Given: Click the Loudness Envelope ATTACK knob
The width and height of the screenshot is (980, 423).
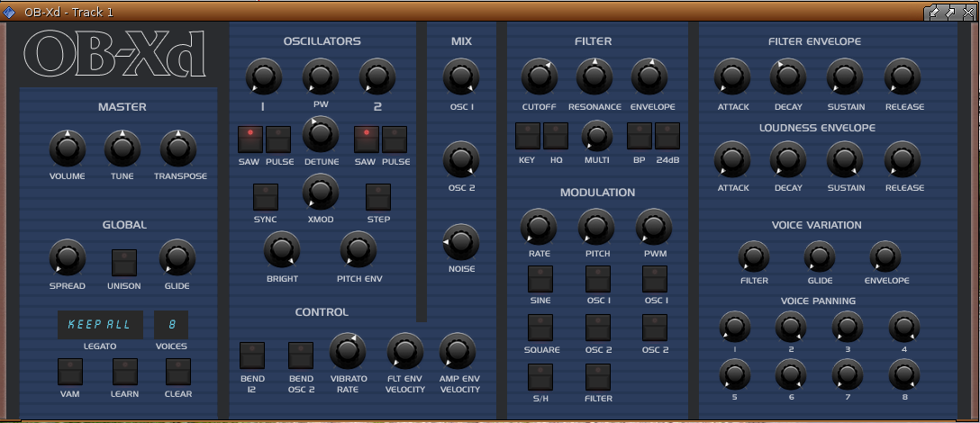Looking at the screenshot, I should click(x=732, y=158).
